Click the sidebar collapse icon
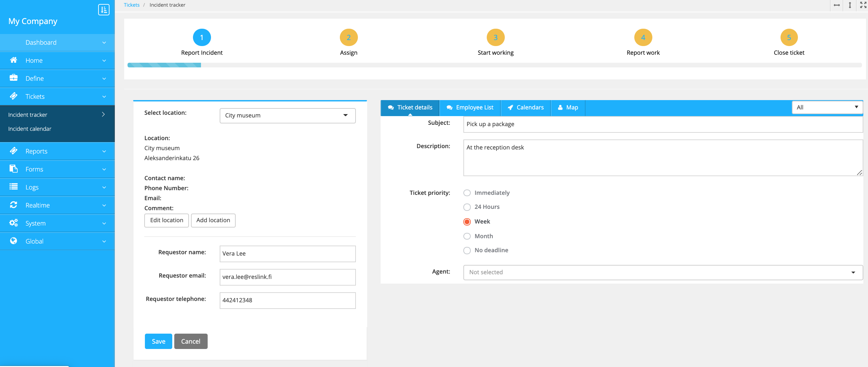 [x=103, y=9]
